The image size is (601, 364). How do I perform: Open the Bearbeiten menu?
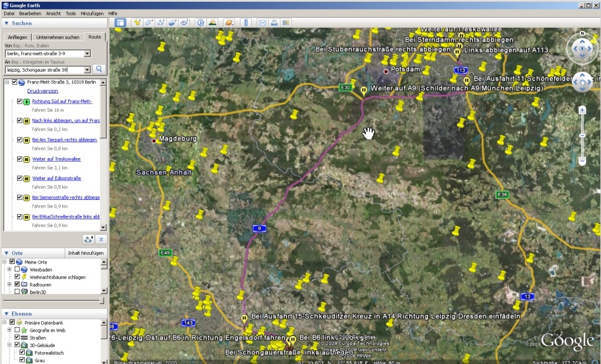click(30, 14)
